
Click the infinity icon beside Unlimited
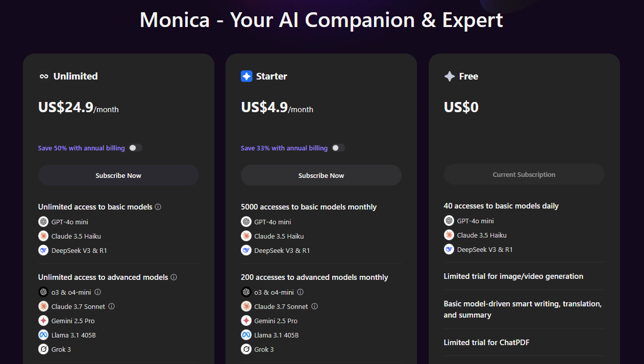click(44, 76)
